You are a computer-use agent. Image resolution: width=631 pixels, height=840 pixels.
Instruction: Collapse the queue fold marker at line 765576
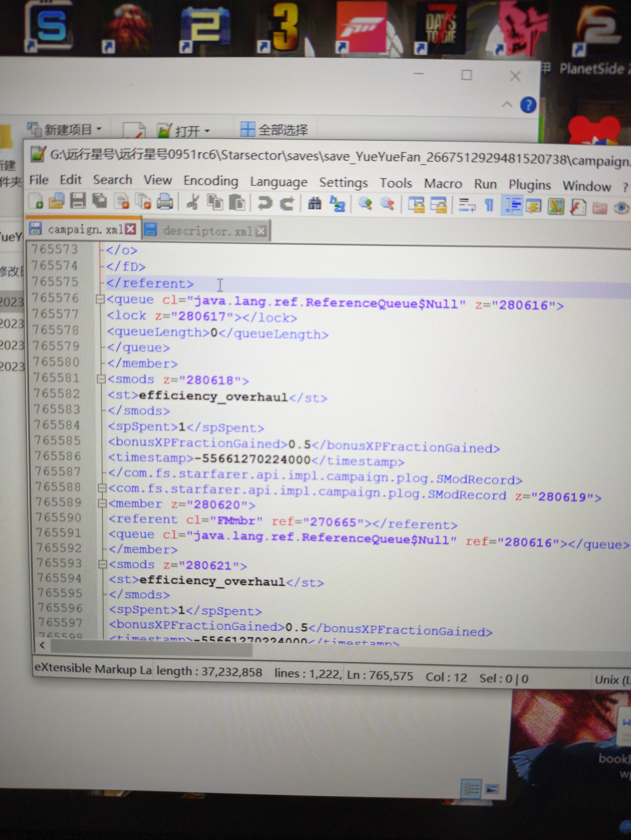(x=100, y=299)
